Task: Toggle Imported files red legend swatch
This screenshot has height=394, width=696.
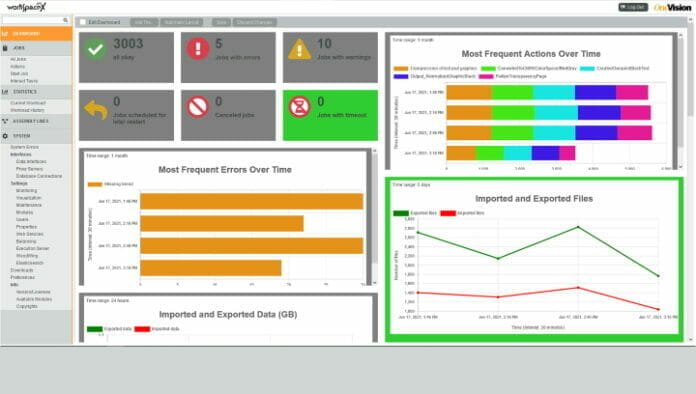Action: point(448,213)
